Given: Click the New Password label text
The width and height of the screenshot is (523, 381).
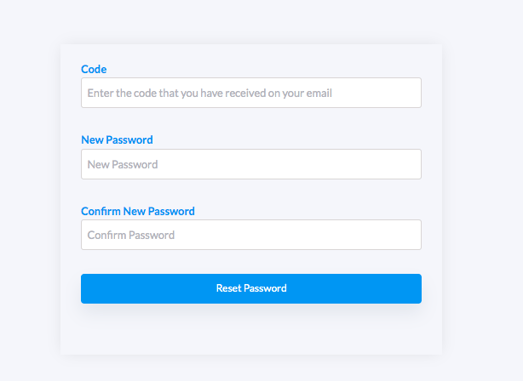Looking at the screenshot, I should 117,140.
